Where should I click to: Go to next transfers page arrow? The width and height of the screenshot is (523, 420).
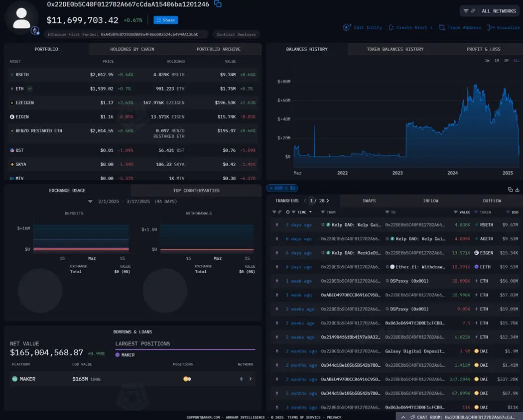[328, 201]
